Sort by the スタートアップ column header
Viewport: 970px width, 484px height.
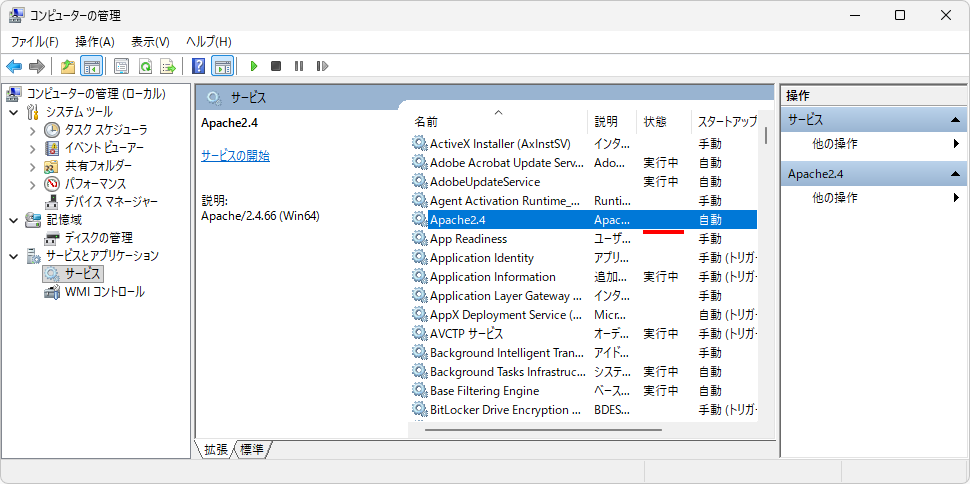[x=724, y=121]
